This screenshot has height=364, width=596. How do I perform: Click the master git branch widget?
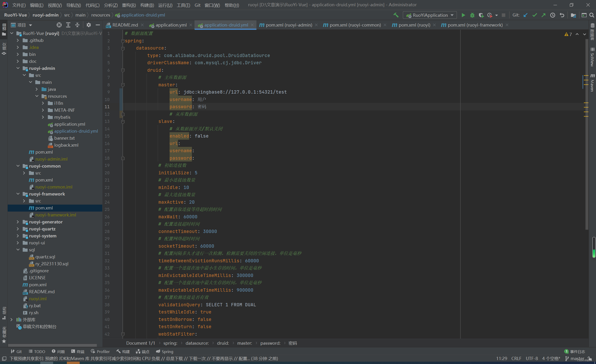pyautogui.click(x=576, y=358)
